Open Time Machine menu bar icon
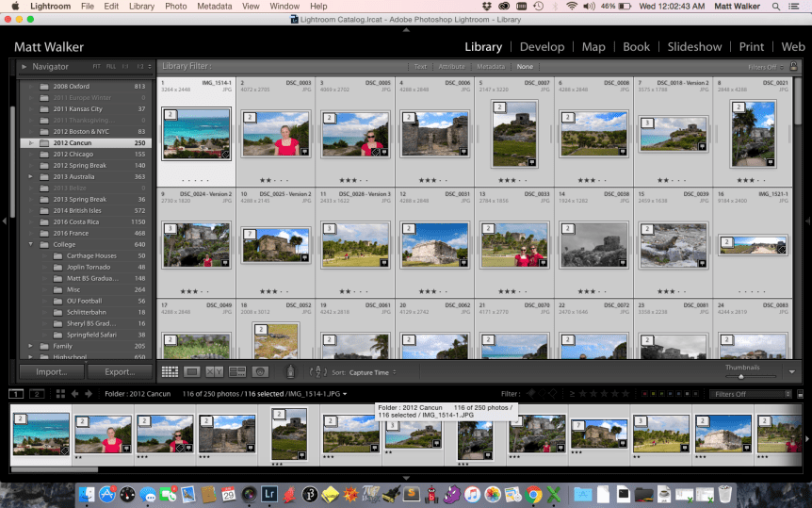Viewport: 812px width, 508px height. pos(539,7)
